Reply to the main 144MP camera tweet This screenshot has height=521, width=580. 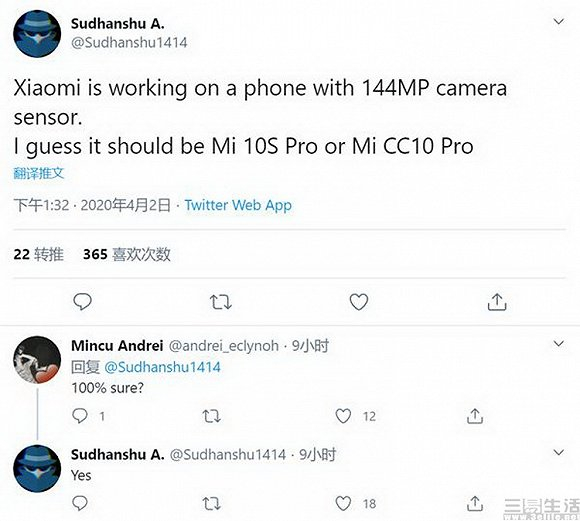[82, 302]
